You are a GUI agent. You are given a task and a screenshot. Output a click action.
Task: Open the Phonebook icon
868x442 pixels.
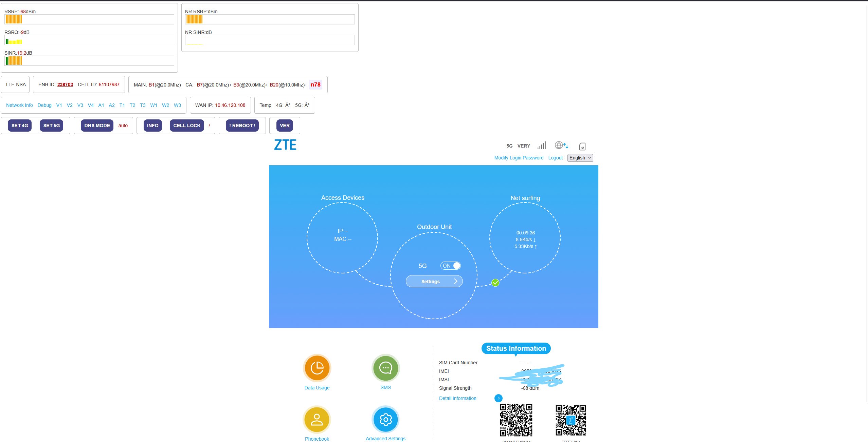tap(317, 420)
